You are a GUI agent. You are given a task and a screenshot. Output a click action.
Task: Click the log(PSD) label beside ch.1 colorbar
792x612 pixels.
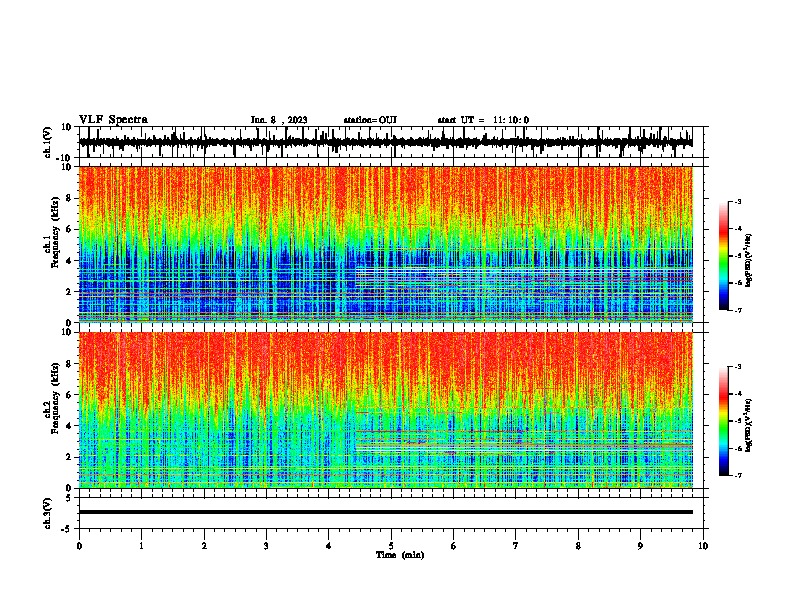(749, 260)
